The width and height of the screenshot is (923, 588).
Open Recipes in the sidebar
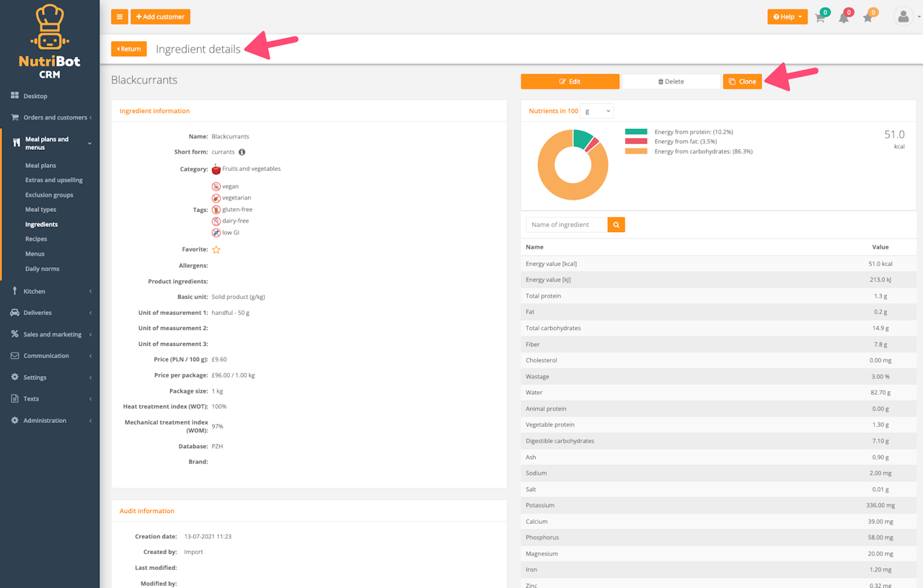(x=36, y=239)
